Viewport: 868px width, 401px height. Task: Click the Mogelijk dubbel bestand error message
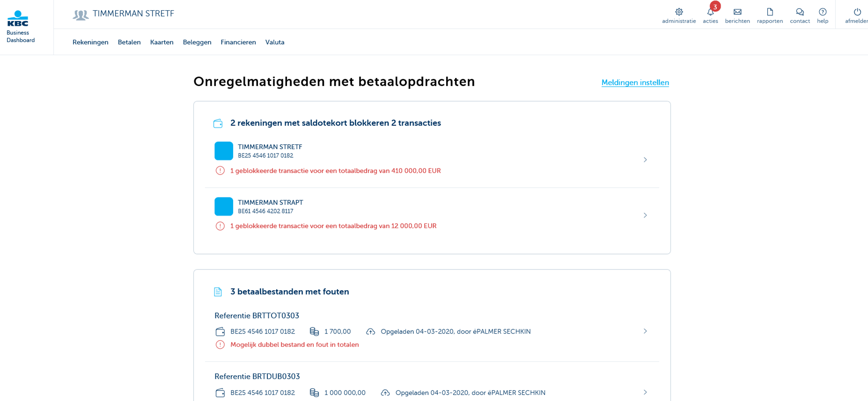(x=294, y=345)
